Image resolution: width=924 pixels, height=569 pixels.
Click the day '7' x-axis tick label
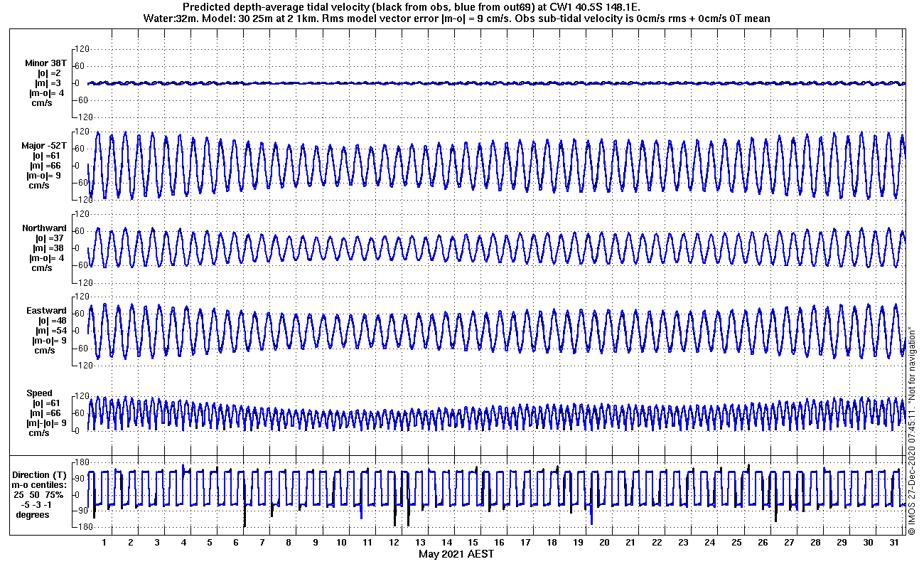tap(262, 543)
